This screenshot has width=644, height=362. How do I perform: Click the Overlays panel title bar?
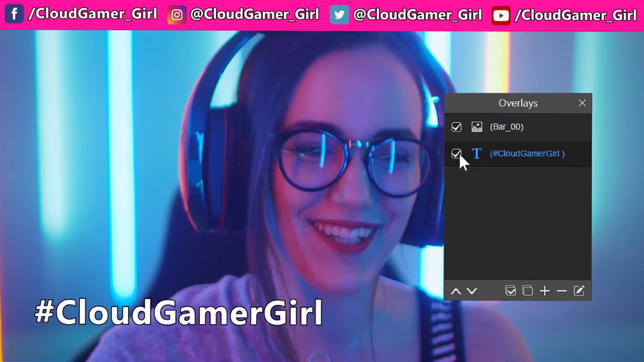tap(518, 103)
